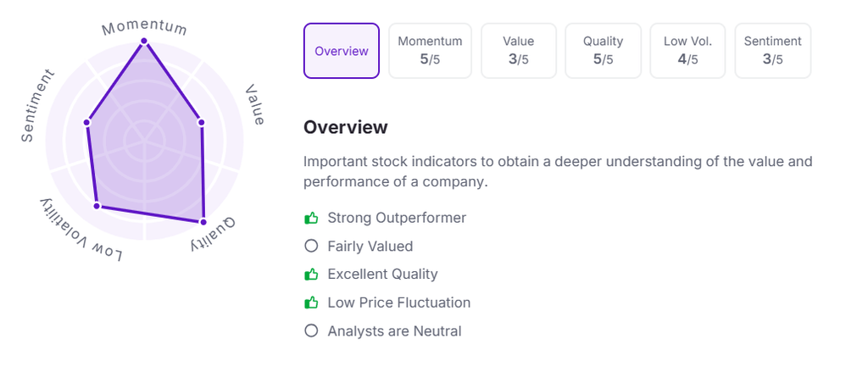The width and height of the screenshot is (868, 372).
Task: Click the thumbs-up icon beside Low Price Fluctuation
Action: (311, 303)
